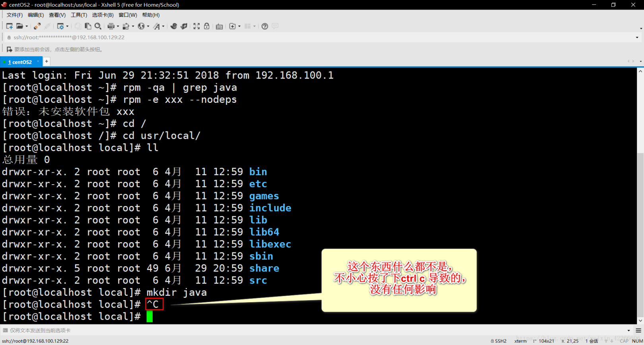The image size is (644, 345).
Task: Click the 1 会话 status entry
Action: [592, 341]
